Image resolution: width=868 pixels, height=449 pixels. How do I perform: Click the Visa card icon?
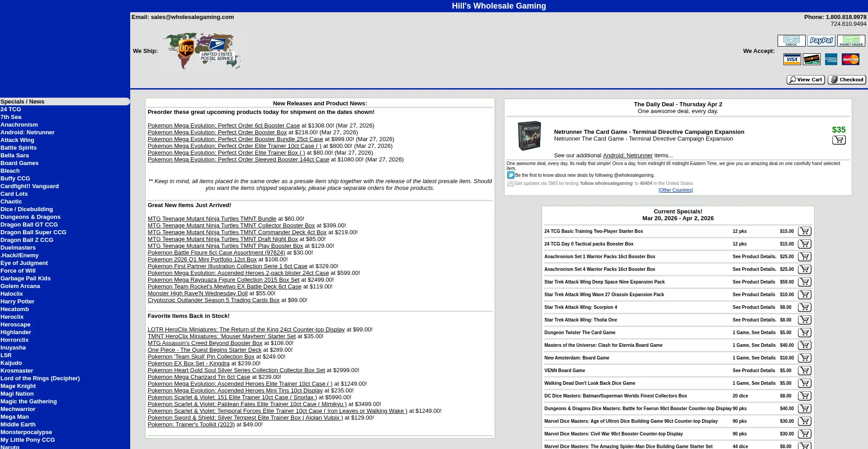(792, 59)
